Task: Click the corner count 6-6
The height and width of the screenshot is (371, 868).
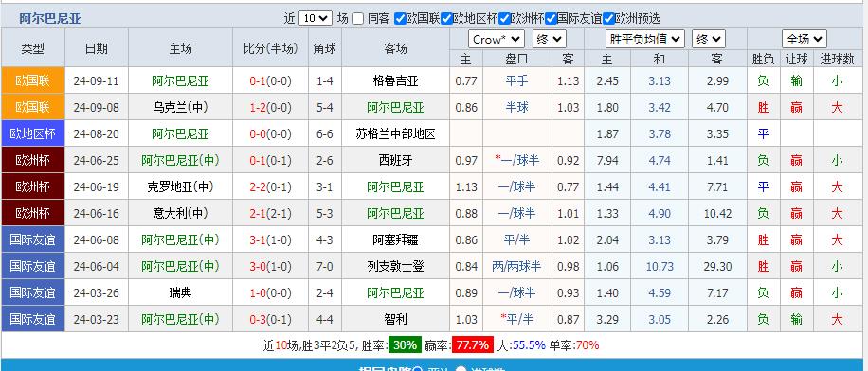Action: point(324,134)
